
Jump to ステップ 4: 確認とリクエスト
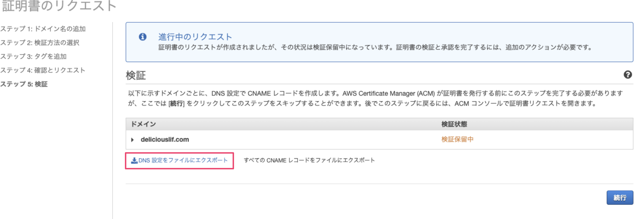(43, 70)
